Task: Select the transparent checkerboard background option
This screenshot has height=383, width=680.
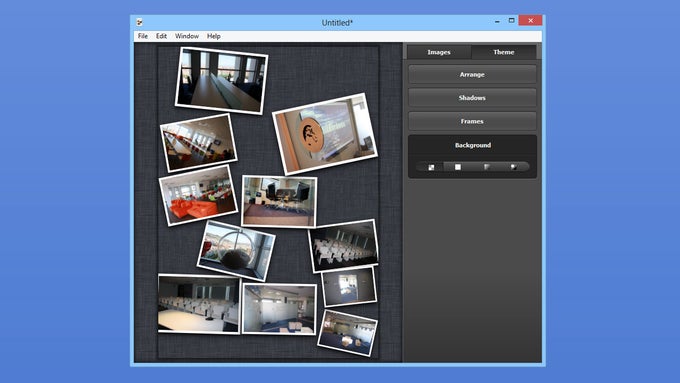Action: (x=431, y=167)
